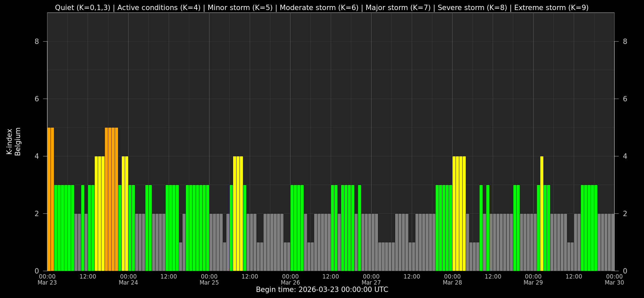Click the lone yellow bar just after Mar 29 00:00
The width and height of the screenshot is (644, 298).
[542, 213]
